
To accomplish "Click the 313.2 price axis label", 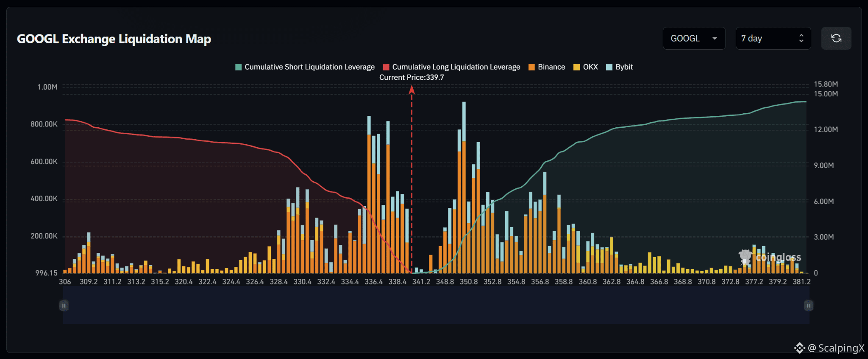I will pos(136,282).
